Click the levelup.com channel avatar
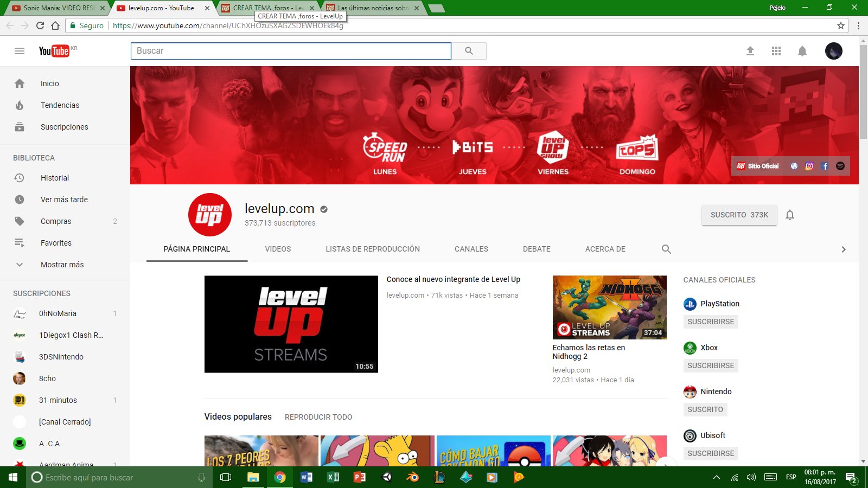The image size is (868, 488). [x=210, y=215]
